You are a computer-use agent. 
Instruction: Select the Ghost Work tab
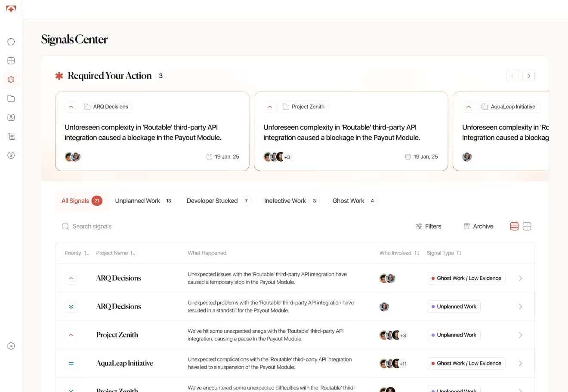click(355, 201)
